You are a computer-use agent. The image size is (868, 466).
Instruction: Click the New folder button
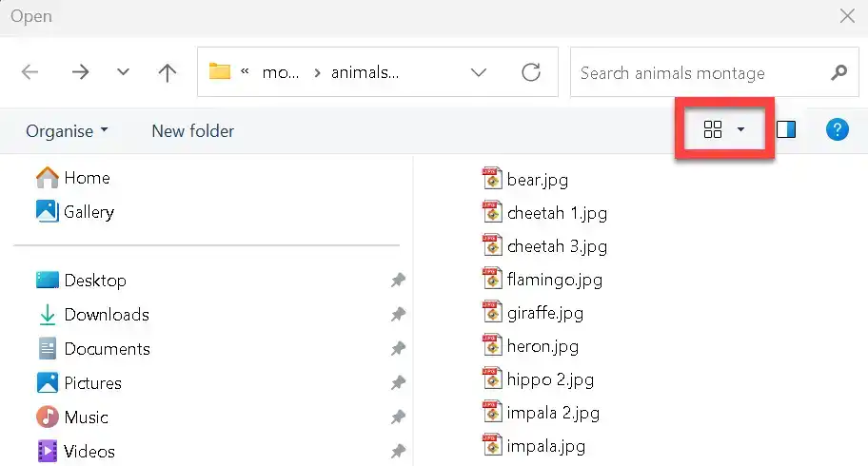192,131
